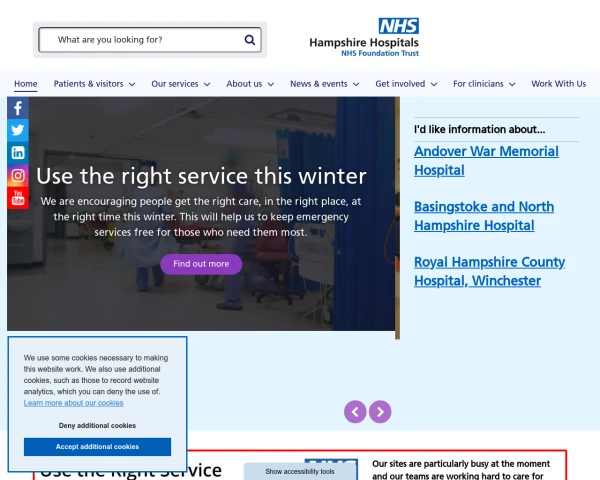Screen dimensions: 600x480
Task: Expand the For clinicians chevron
Action: point(512,84)
